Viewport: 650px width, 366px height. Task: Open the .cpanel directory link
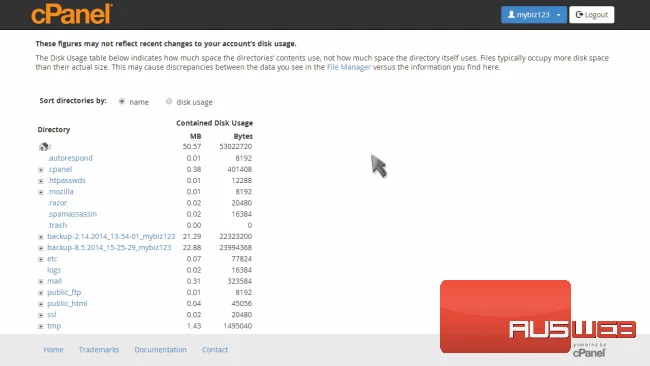tap(60, 169)
